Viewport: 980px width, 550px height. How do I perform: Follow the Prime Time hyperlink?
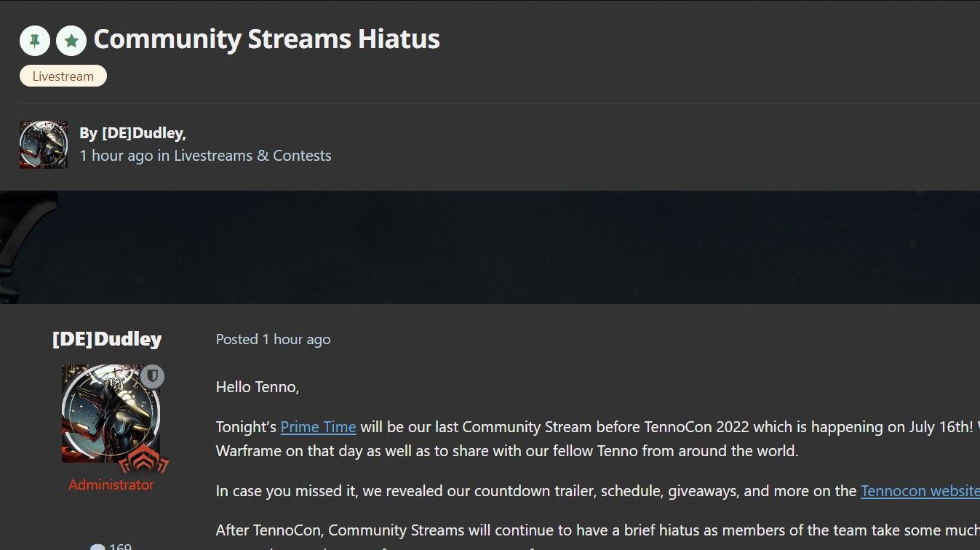pyautogui.click(x=318, y=427)
